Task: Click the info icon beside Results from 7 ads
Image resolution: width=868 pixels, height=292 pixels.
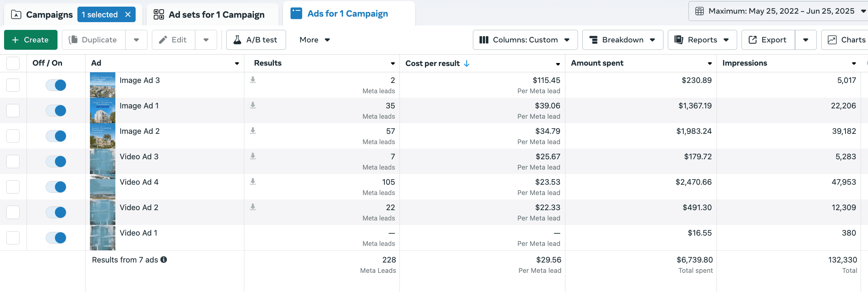Action: [x=164, y=260]
